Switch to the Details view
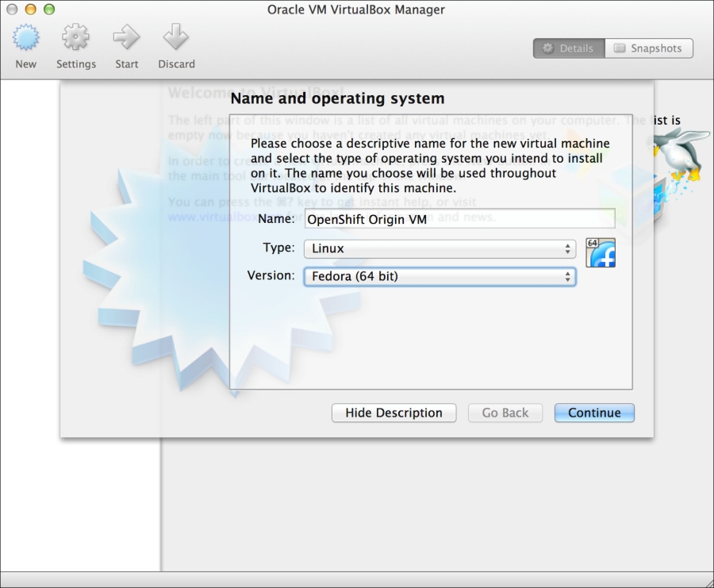 pyautogui.click(x=568, y=48)
